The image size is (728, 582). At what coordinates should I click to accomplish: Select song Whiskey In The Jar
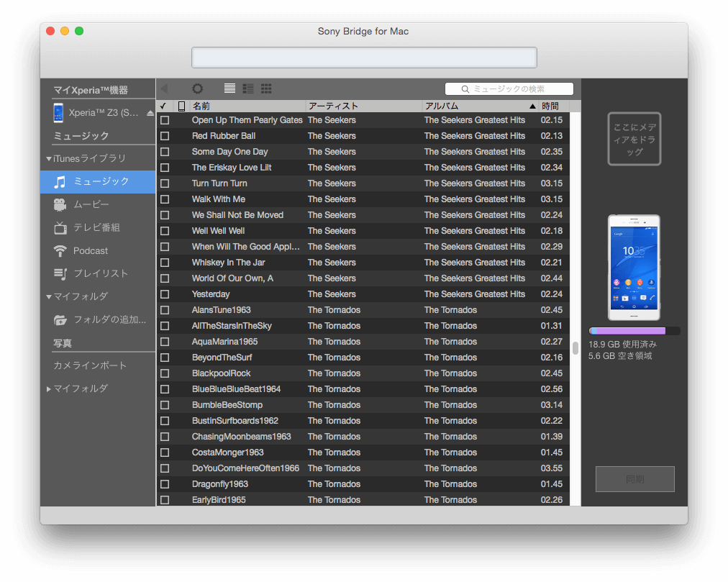[229, 263]
